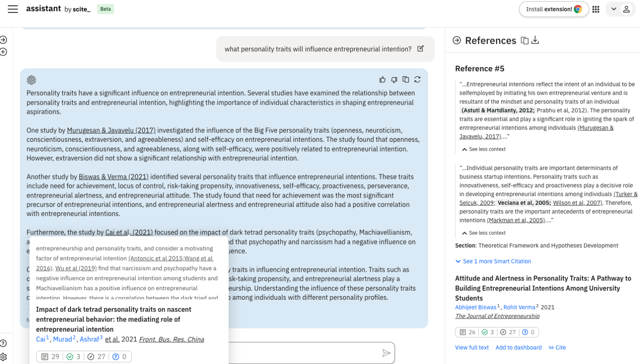Screen dimensions: 641x364
Task: Open the apps grid icon
Action: [596, 9]
